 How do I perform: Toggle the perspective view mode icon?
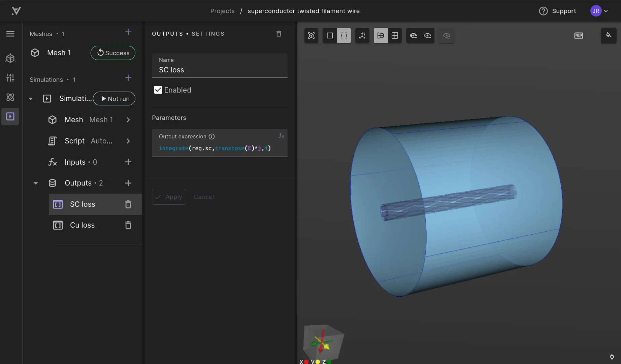[x=381, y=36]
